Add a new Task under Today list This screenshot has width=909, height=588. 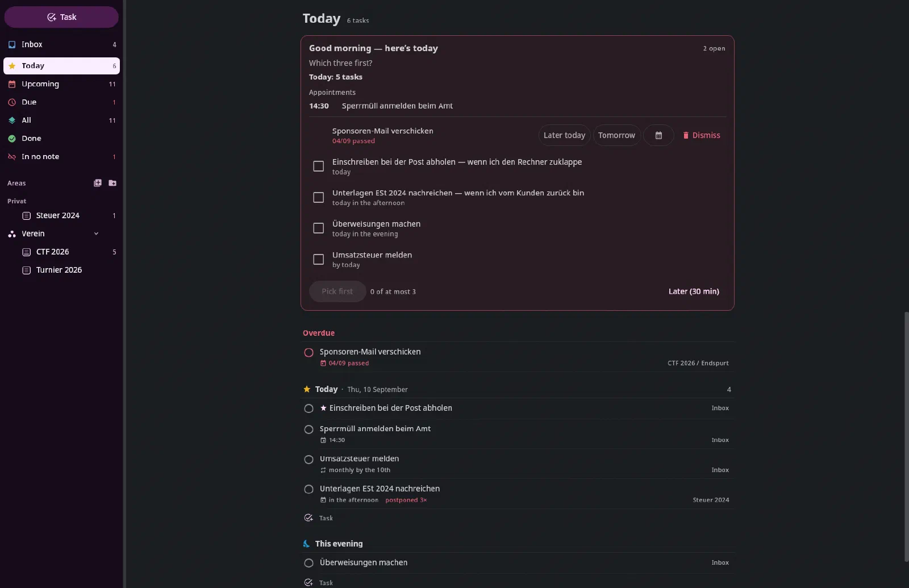[319, 518]
